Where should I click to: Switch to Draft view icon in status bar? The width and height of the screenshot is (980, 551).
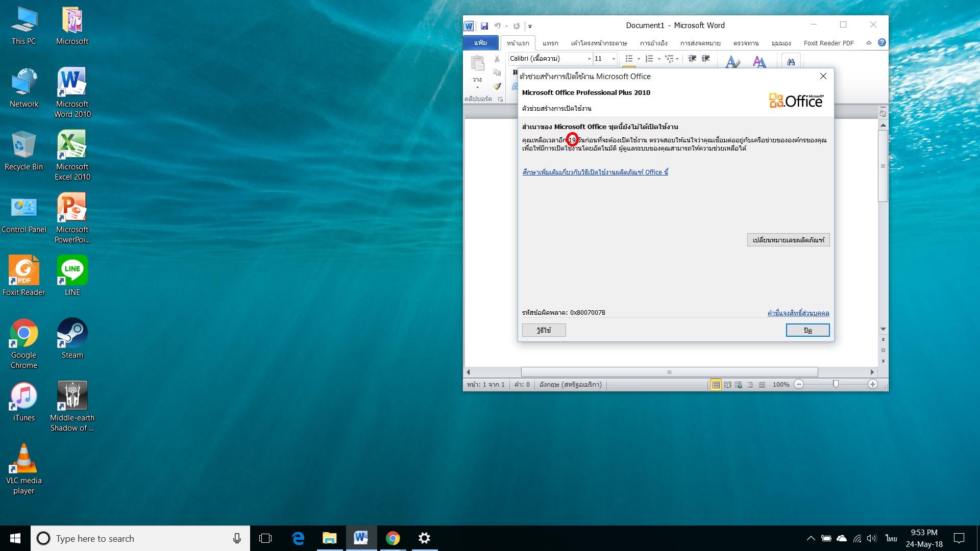[x=762, y=385]
